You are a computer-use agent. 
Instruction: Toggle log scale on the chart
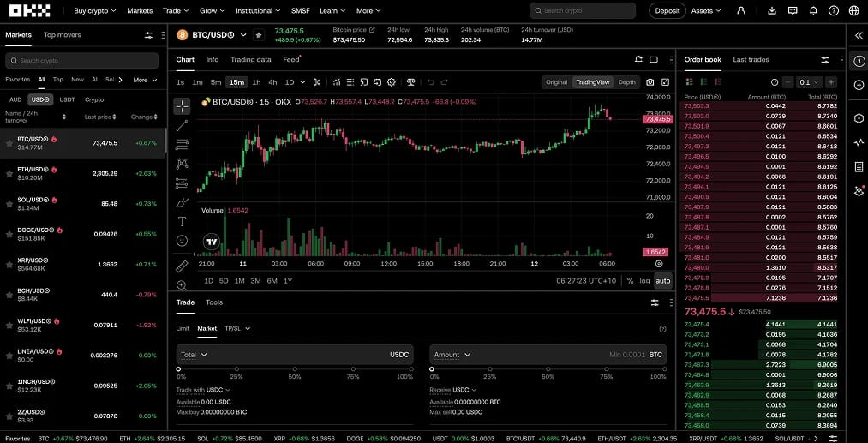pyautogui.click(x=644, y=281)
